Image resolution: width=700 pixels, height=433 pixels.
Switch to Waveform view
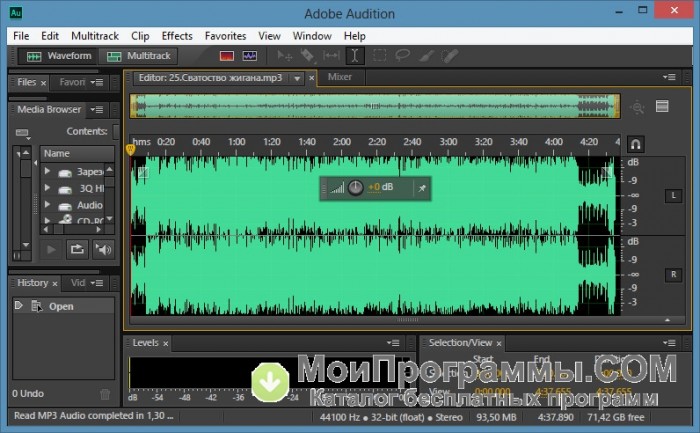click(x=59, y=56)
